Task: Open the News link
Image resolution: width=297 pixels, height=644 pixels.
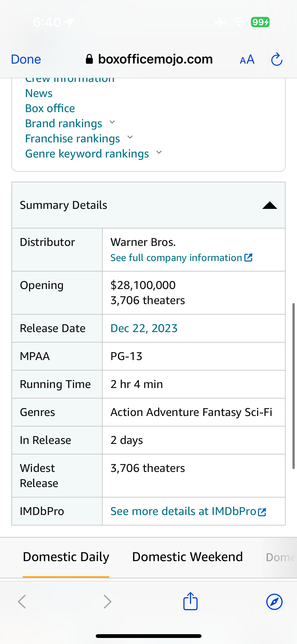Action: point(39,93)
